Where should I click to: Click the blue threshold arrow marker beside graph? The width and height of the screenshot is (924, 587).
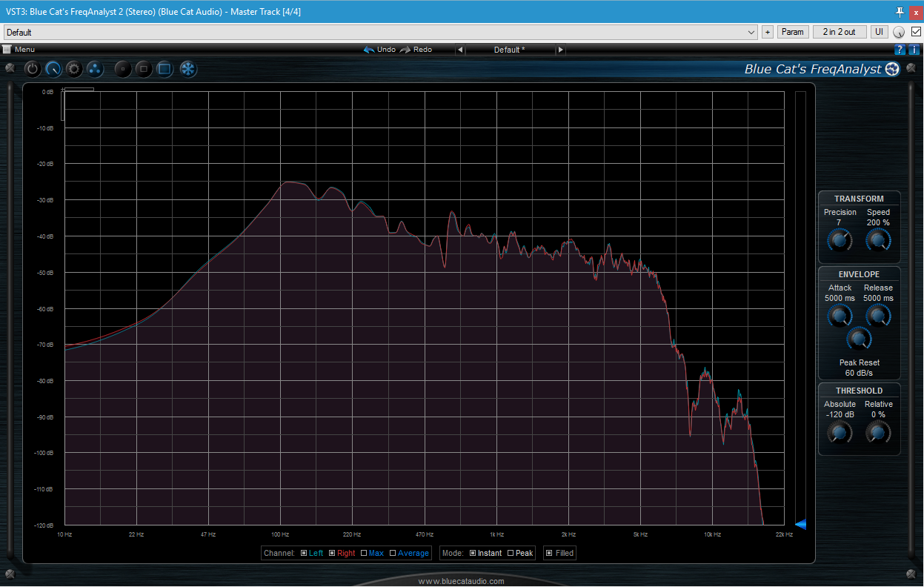(800, 525)
